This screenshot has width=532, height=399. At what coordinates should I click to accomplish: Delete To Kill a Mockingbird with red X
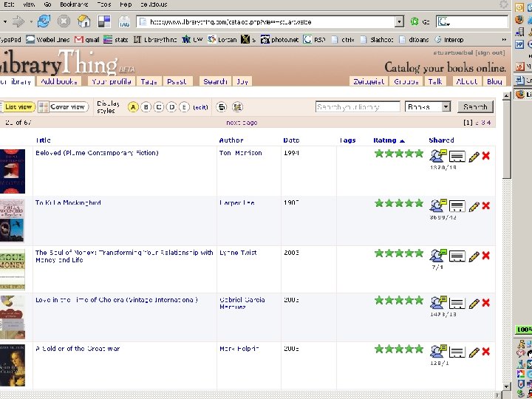486,205
